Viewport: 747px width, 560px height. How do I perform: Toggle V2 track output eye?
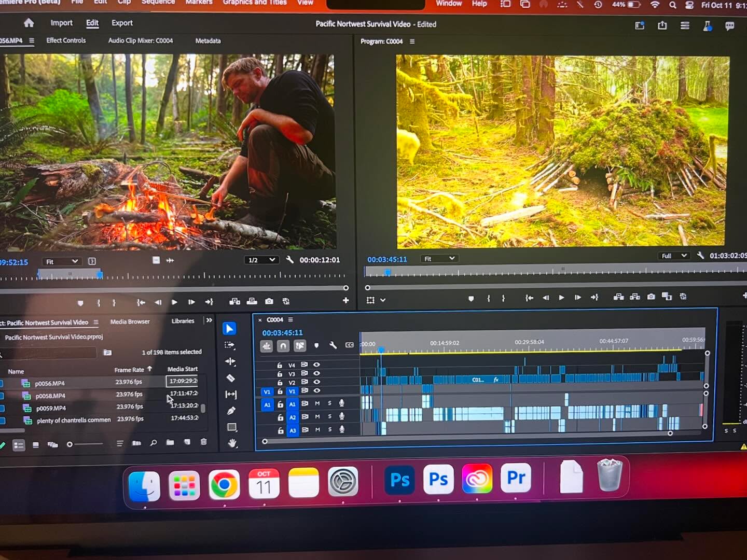[x=316, y=382]
